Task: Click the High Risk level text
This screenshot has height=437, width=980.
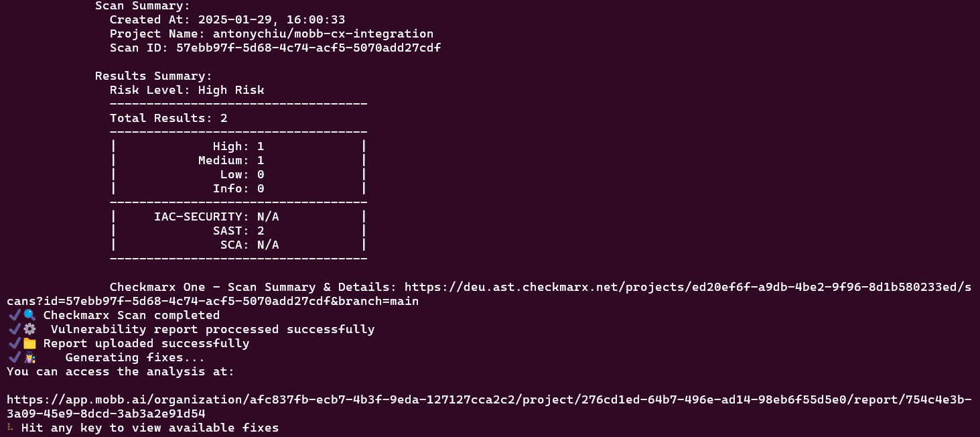Action: [230, 90]
